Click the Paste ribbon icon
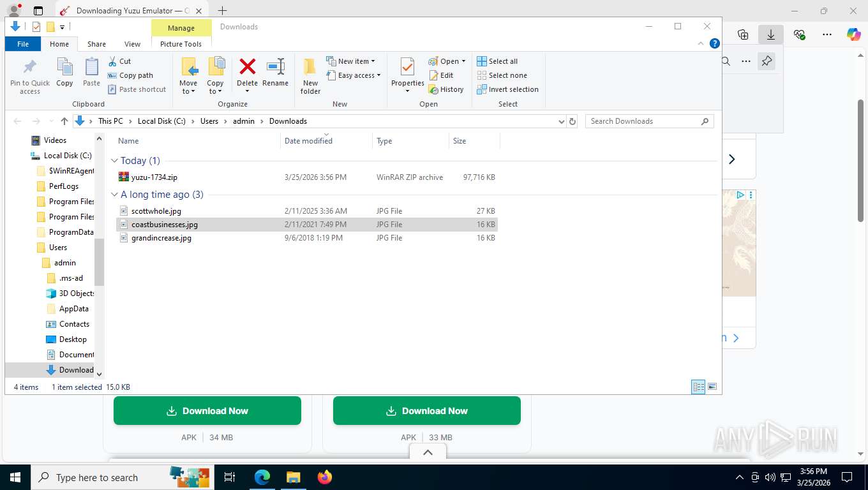 (x=92, y=72)
